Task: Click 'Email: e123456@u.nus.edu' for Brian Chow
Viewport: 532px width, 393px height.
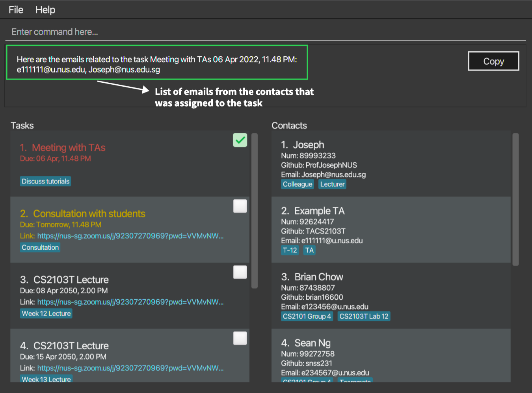Action: (325, 307)
